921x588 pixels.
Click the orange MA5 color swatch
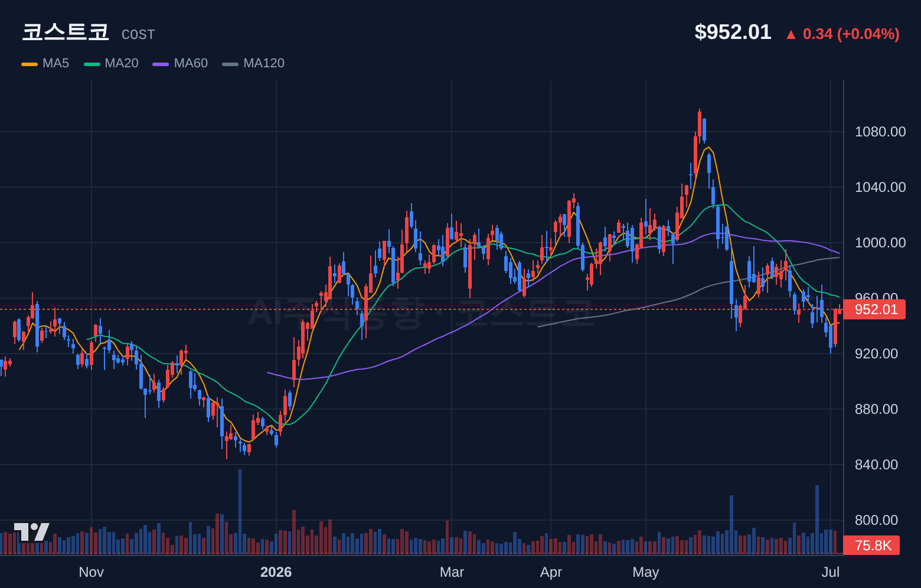(x=30, y=64)
